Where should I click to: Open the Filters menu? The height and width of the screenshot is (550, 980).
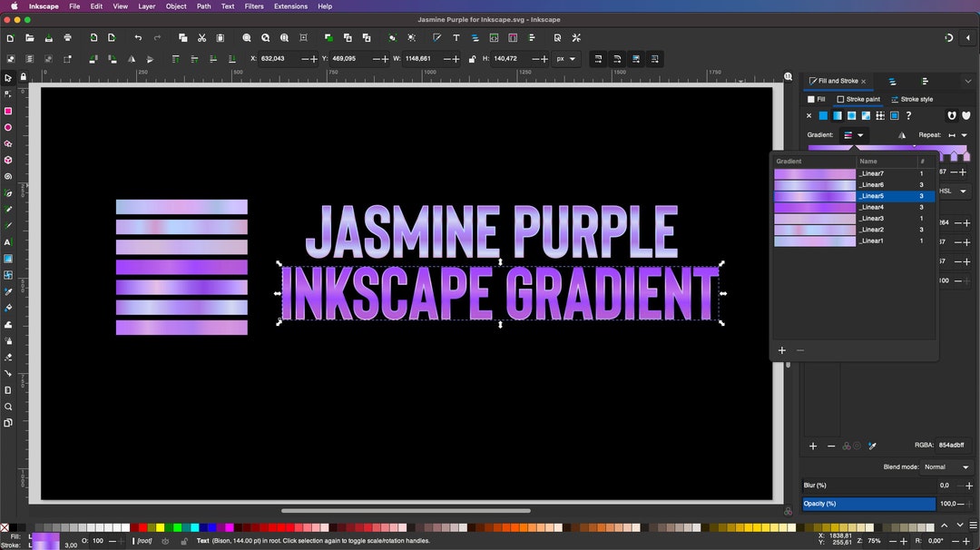click(253, 6)
